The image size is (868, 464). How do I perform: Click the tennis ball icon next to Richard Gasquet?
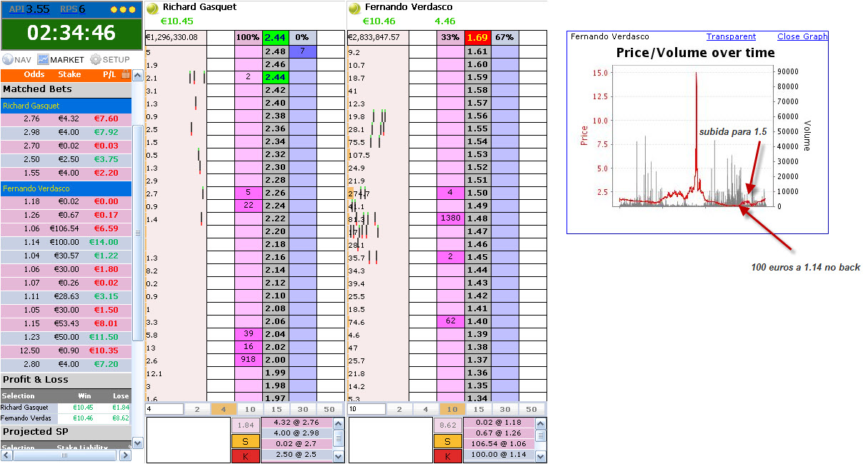(x=152, y=8)
